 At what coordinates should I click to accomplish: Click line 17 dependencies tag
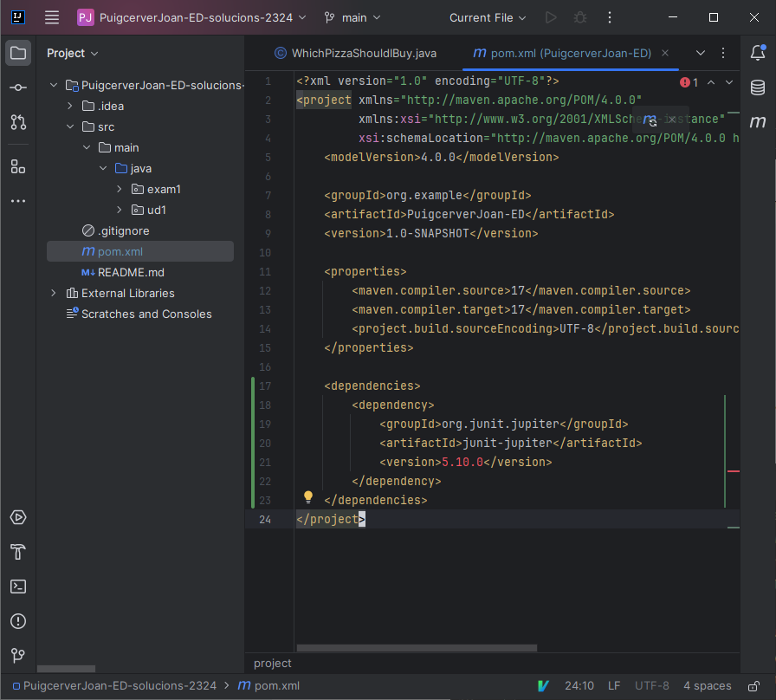click(372, 386)
